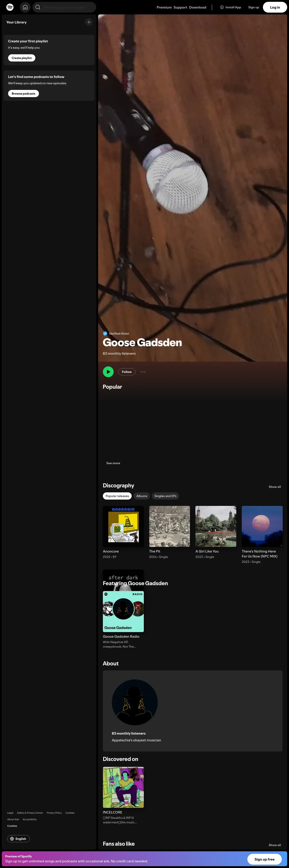Open the Accessibility link
This screenshot has height=868, width=289.
30,819
